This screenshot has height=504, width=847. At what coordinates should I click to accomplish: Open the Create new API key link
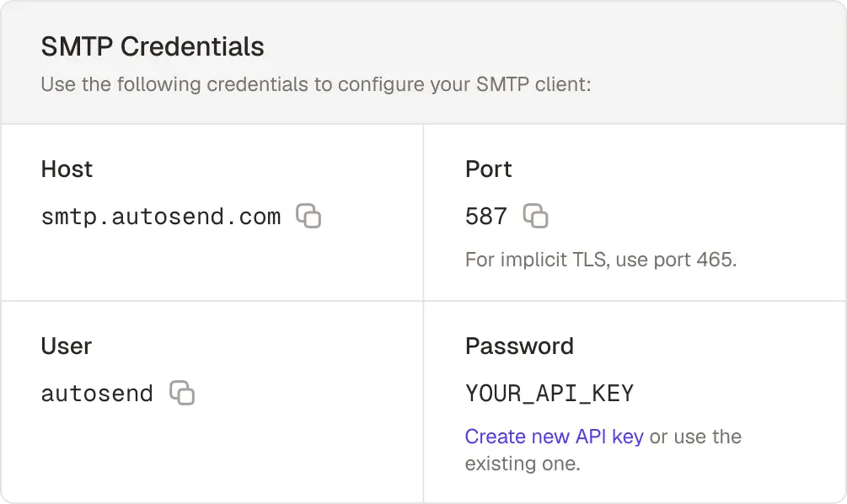554,437
